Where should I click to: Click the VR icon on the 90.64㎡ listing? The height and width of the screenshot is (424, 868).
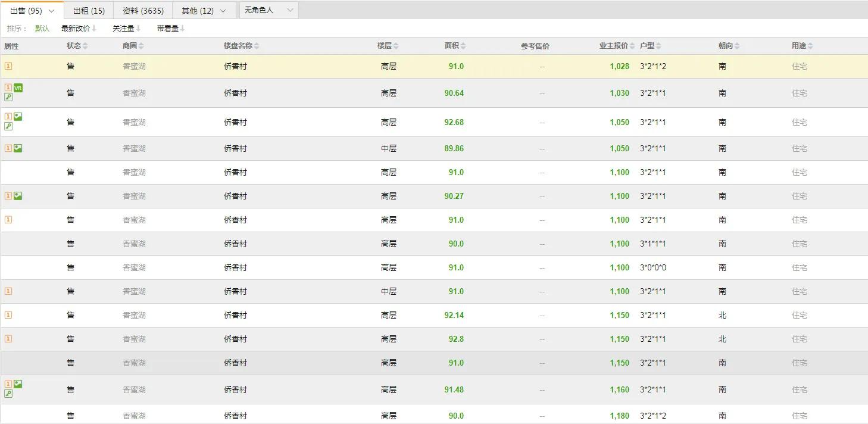[x=18, y=88]
